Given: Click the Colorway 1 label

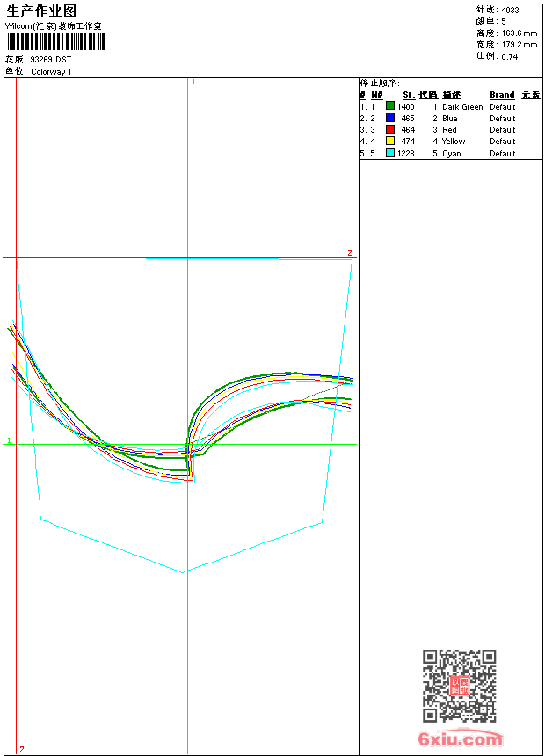Looking at the screenshot, I should [x=52, y=72].
